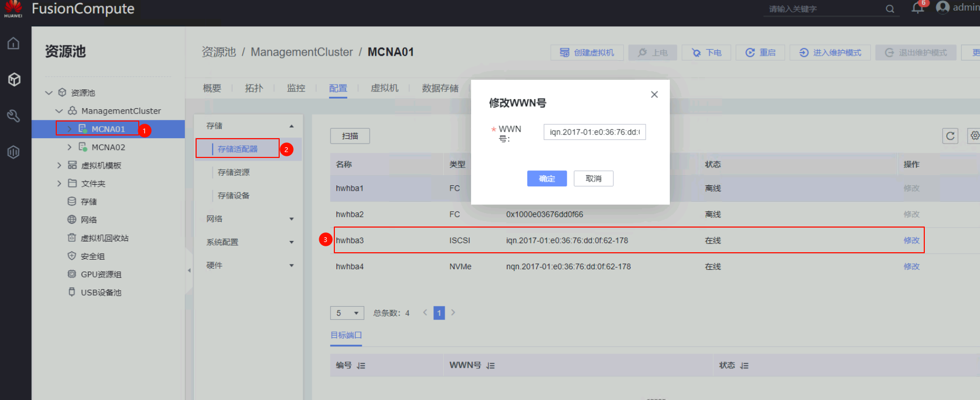Confirm with the 确定 button
This screenshot has width=980, height=400.
point(547,179)
